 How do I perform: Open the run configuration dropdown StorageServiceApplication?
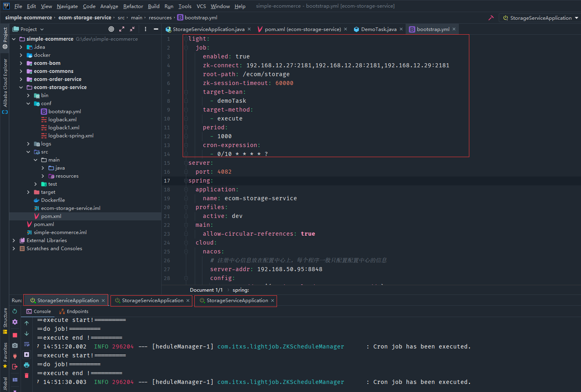[x=539, y=18]
